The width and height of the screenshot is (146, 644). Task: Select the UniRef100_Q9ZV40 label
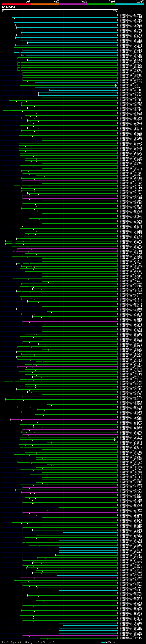click(x=131, y=575)
